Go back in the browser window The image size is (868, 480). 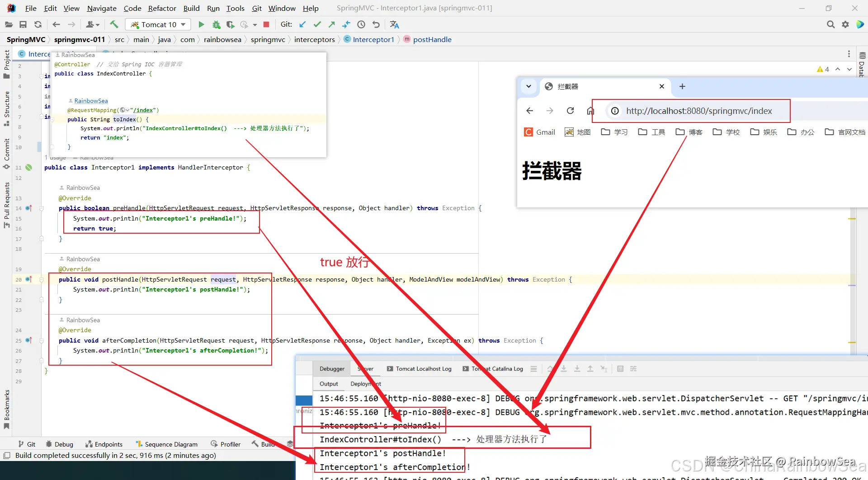click(530, 111)
